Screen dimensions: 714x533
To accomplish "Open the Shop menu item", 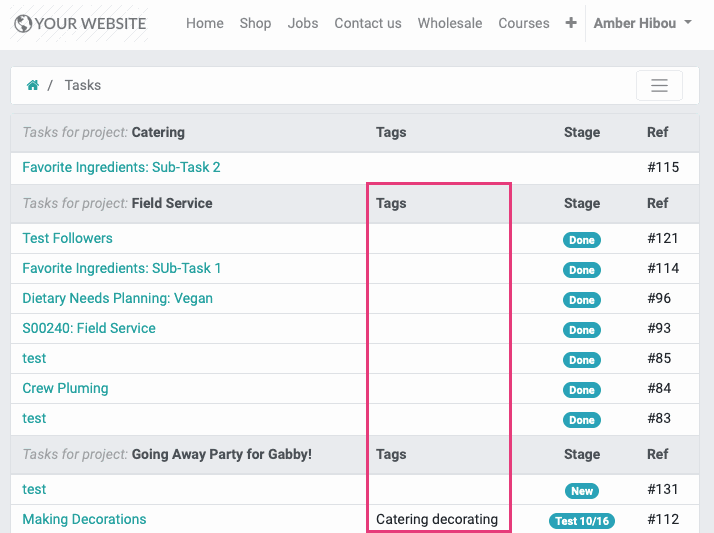I will click(255, 23).
